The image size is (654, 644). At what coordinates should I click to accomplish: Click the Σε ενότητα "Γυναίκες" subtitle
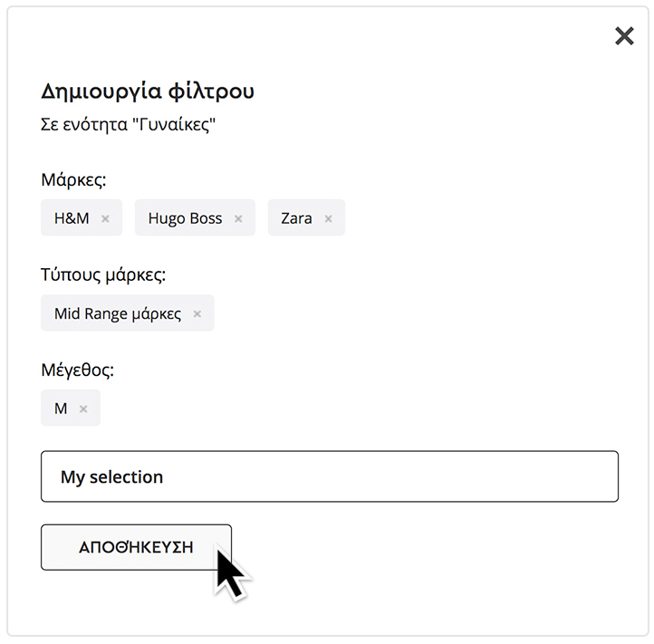(x=128, y=124)
